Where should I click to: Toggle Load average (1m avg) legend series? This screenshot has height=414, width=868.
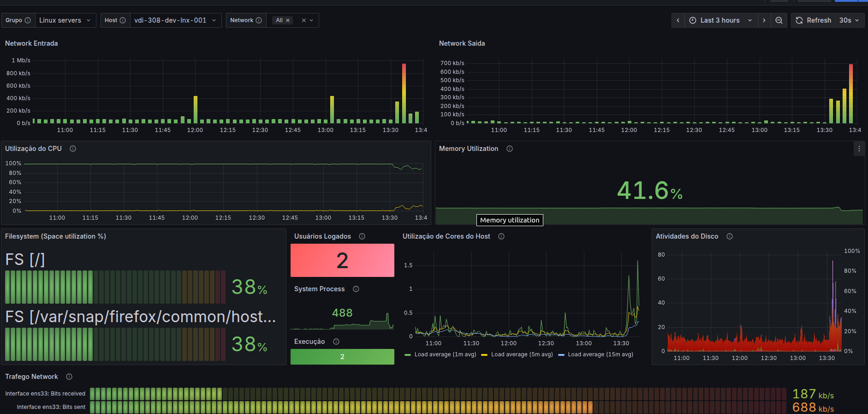point(440,354)
